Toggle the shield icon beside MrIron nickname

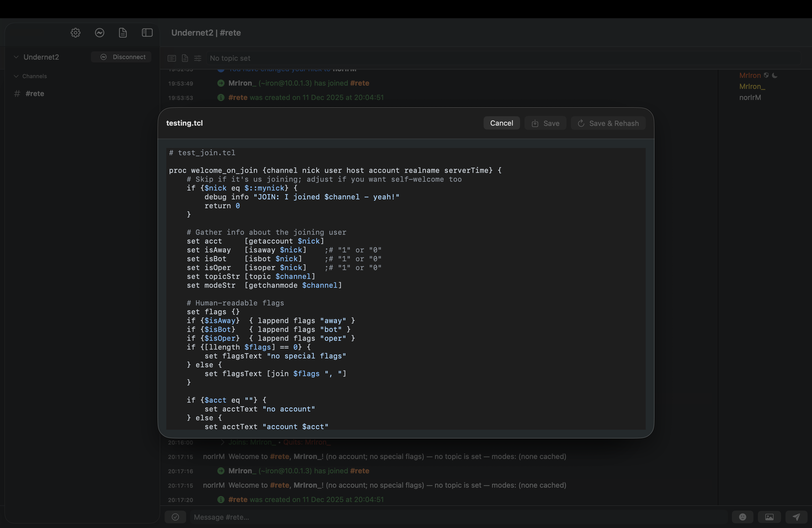pos(767,75)
